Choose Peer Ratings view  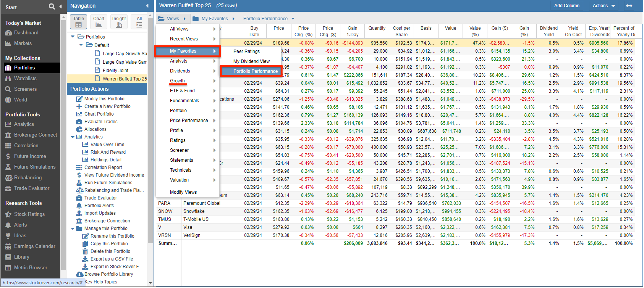[x=246, y=51]
